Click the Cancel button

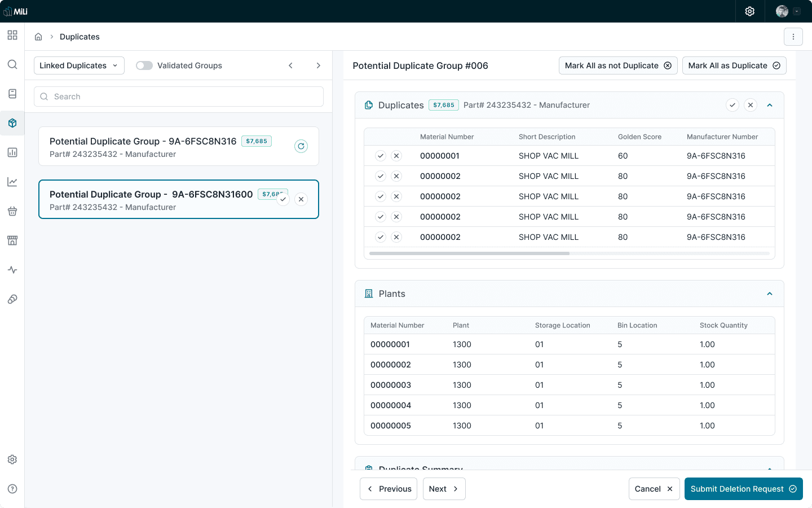(x=654, y=489)
